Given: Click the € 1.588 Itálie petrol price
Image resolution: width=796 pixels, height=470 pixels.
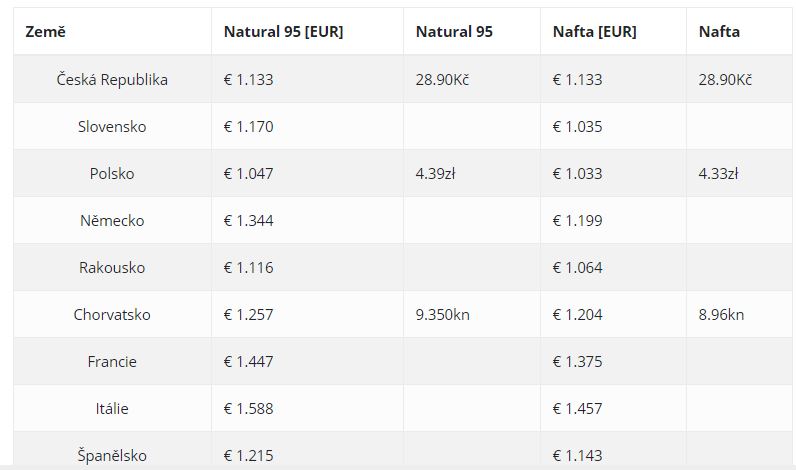Looking at the screenshot, I should pos(249,409).
